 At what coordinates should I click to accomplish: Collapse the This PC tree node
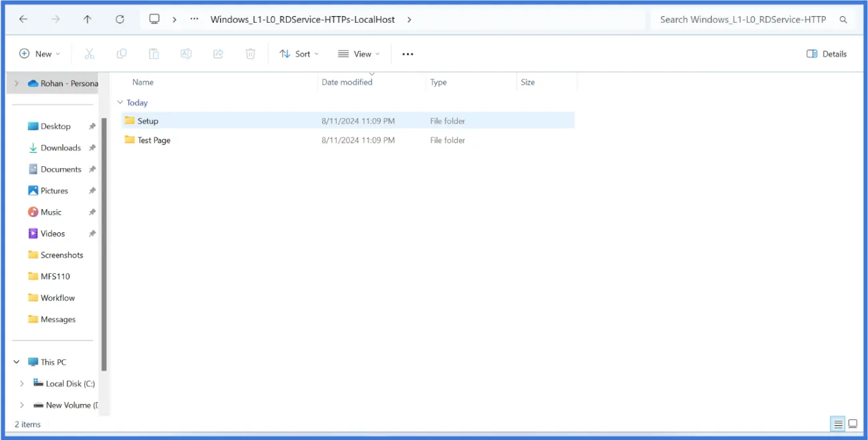pyautogui.click(x=17, y=362)
